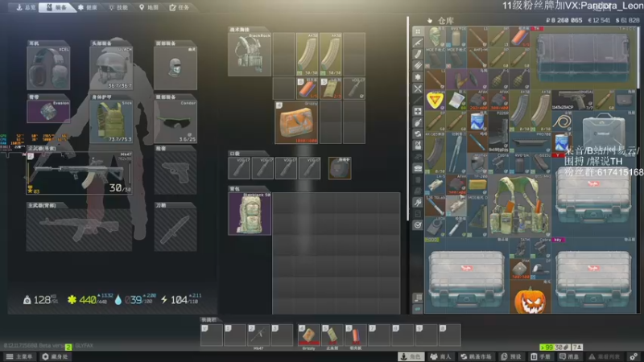The image size is (644, 362).
Task: Select the P226R pistol in stash
Action: [497, 131]
